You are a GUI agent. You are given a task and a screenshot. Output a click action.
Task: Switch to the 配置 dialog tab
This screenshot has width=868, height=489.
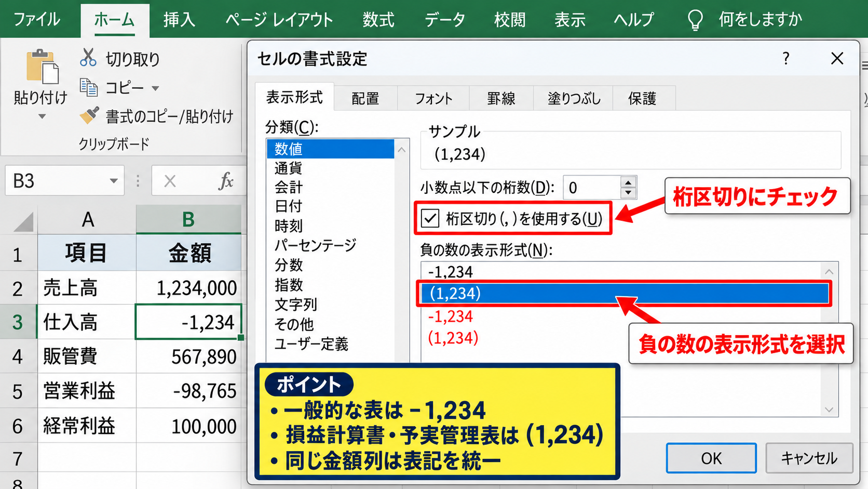point(365,98)
